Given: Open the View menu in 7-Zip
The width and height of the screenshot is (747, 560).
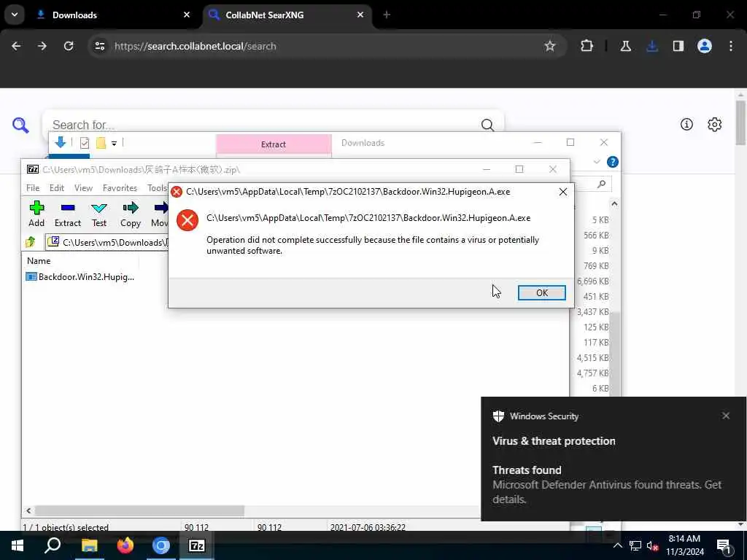Looking at the screenshot, I should [83, 188].
